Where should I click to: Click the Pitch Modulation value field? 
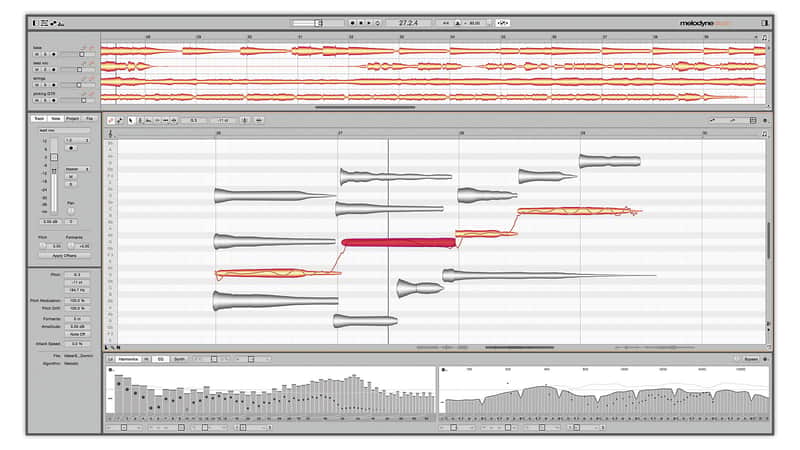pos(77,301)
